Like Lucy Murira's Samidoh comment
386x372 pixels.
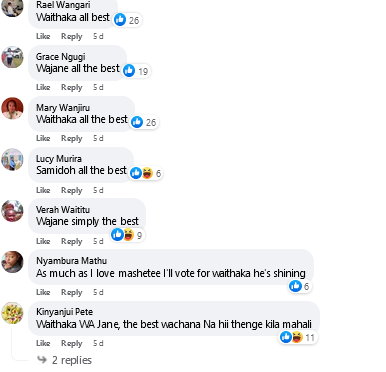[43, 190]
